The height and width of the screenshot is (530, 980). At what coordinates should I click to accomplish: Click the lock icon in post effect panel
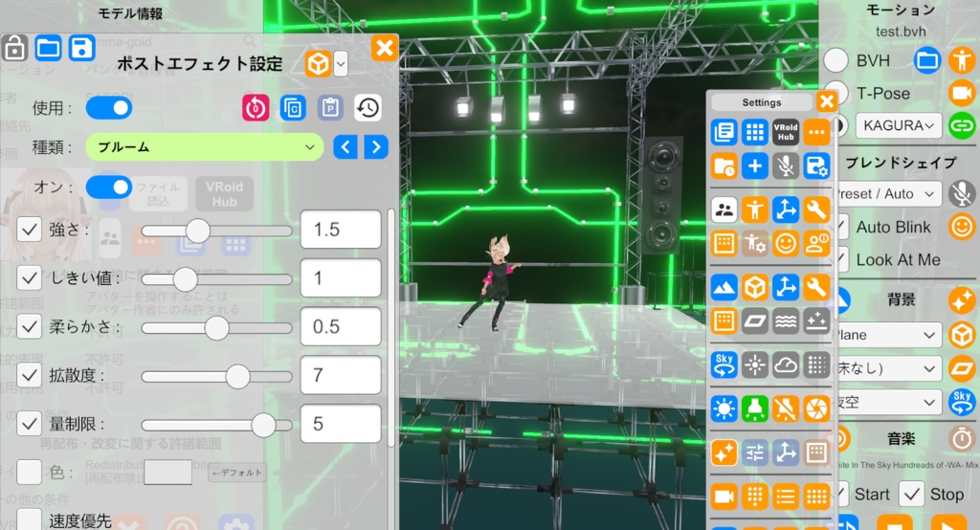[x=15, y=48]
